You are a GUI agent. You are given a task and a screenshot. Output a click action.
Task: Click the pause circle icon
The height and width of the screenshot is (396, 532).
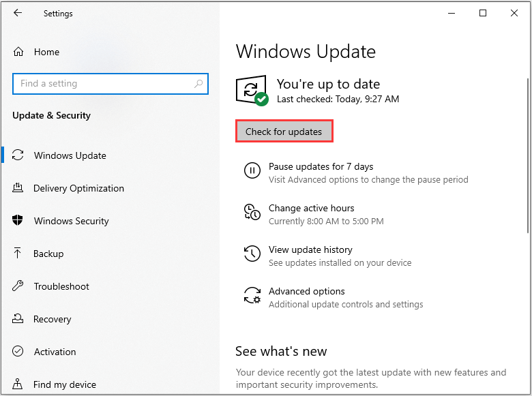pos(252,170)
